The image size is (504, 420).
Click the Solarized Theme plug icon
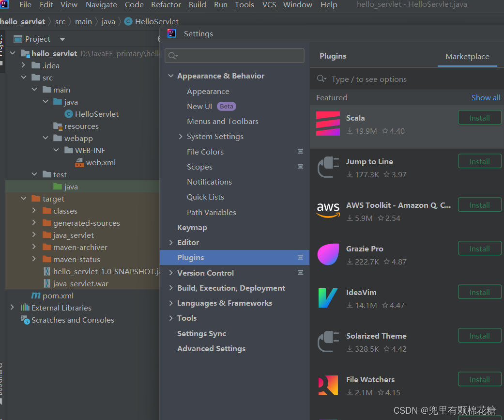328,342
